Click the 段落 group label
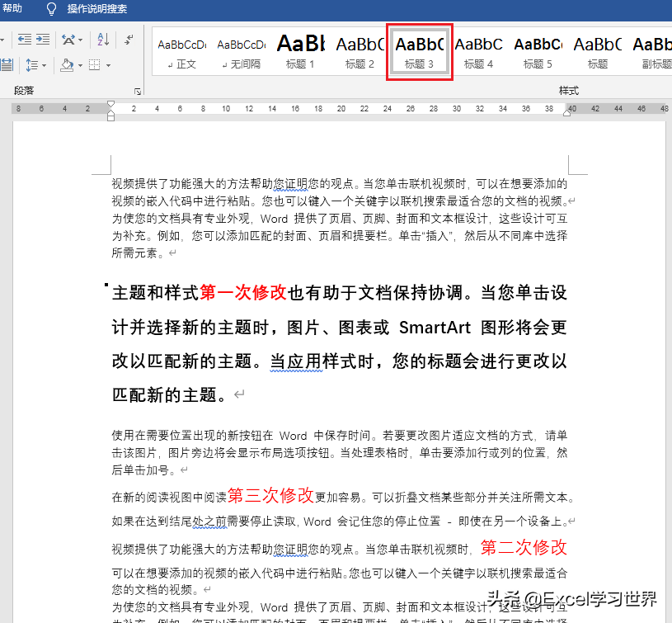The height and width of the screenshot is (623, 672). pyautogui.click(x=24, y=91)
